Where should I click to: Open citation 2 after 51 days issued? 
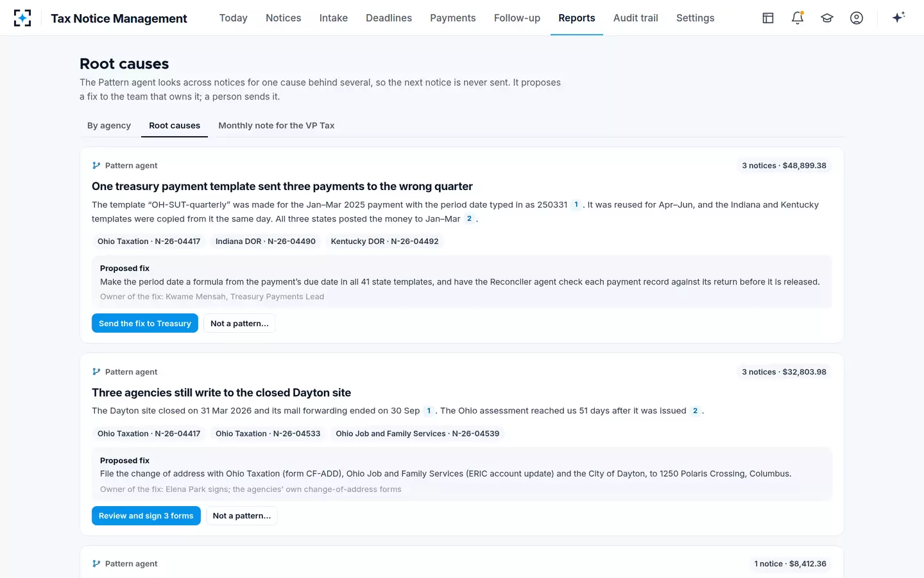[x=695, y=411]
